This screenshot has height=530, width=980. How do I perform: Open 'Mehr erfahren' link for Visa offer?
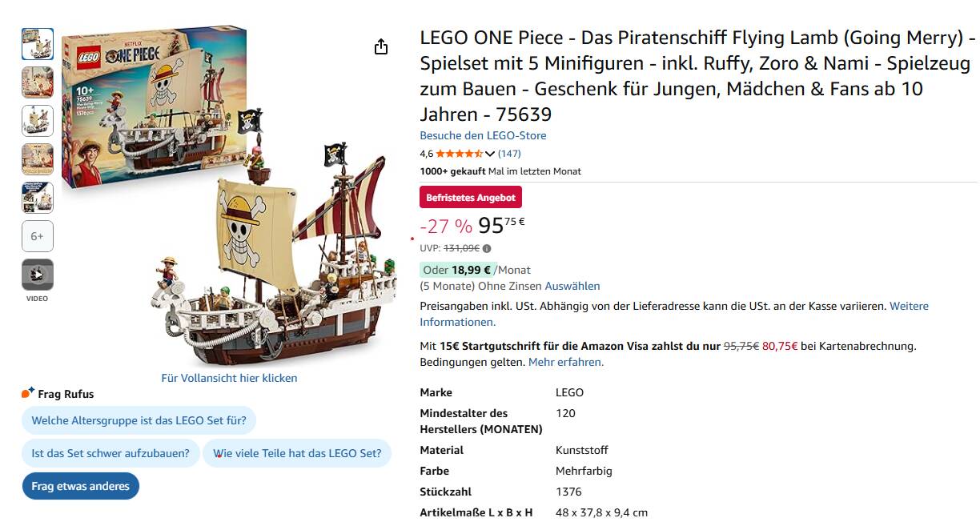(x=565, y=362)
